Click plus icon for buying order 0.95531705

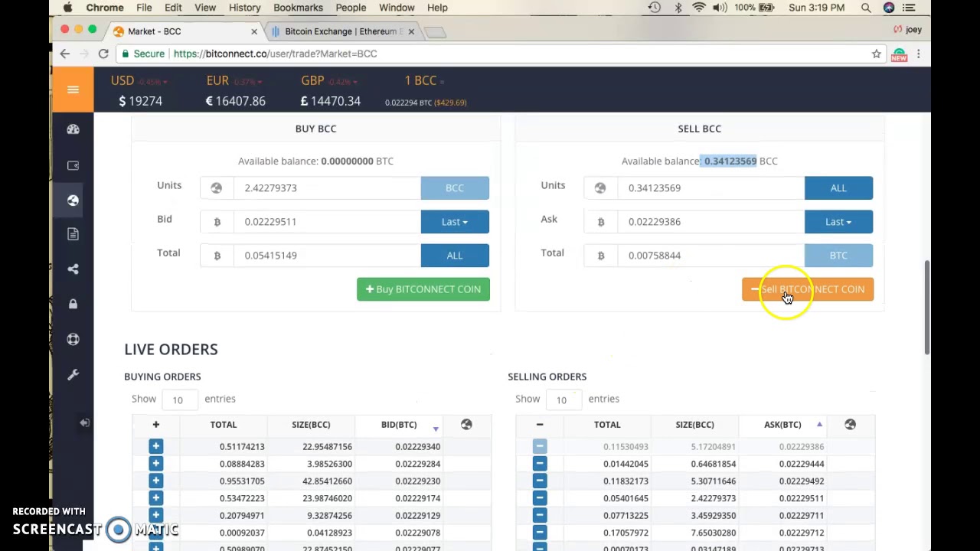[x=155, y=481]
